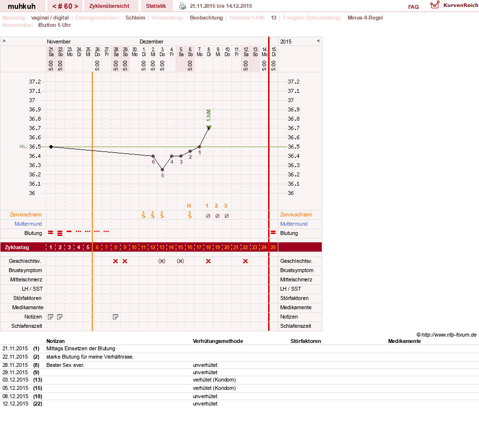
Task: Open note icon on cycle day 1
Action: coord(51,317)
